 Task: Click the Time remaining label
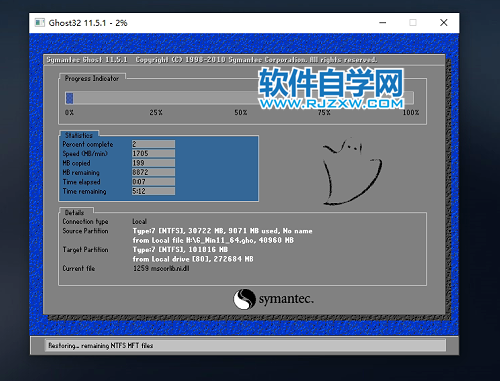(x=84, y=191)
